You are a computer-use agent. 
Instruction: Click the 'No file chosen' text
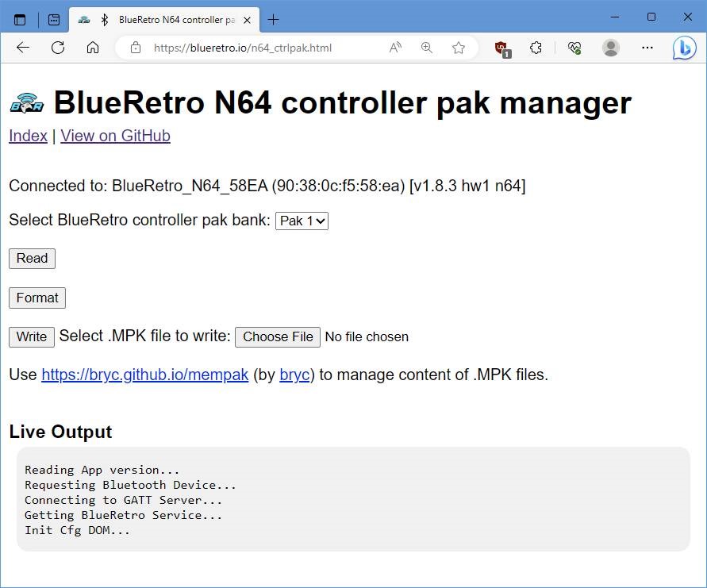click(x=367, y=336)
